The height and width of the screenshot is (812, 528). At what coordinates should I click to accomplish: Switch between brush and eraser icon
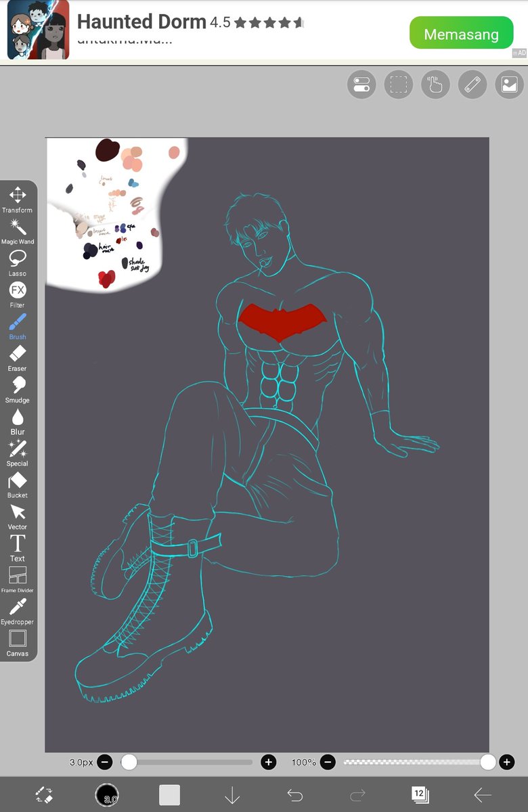pyautogui.click(x=44, y=795)
